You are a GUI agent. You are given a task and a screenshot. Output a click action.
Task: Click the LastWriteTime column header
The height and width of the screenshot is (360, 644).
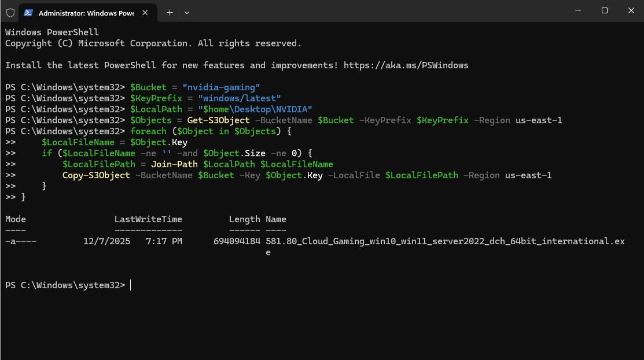[x=148, y=219]
